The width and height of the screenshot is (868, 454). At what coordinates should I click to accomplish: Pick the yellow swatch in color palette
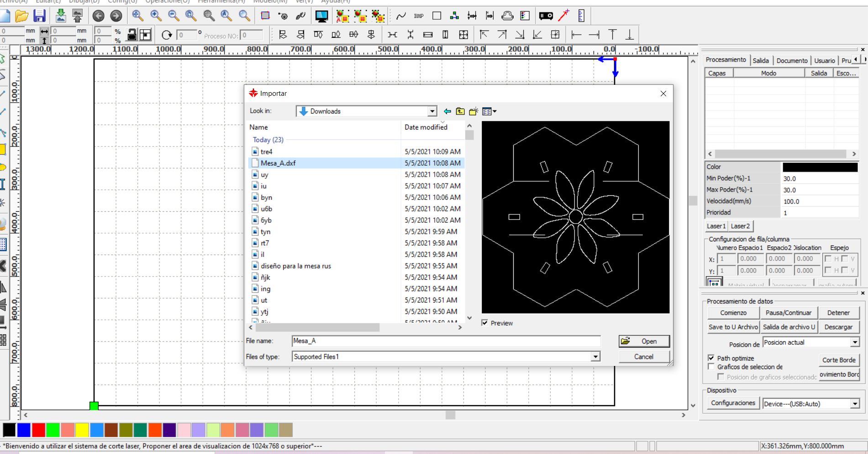coord(82,430)
